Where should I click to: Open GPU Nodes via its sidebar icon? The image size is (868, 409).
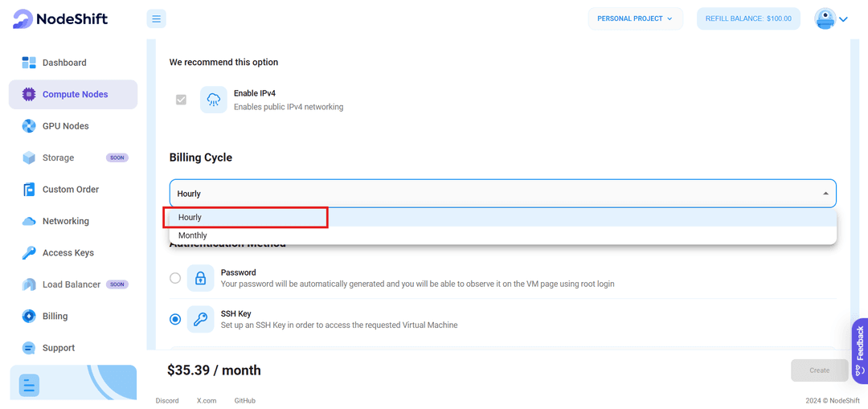click(x=30, y=126)
